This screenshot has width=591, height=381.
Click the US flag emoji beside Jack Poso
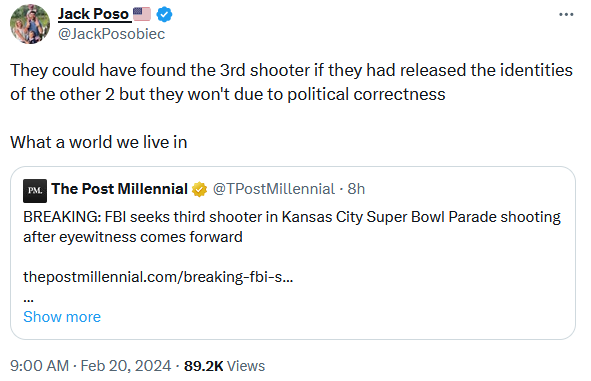(x=142, y=14)
